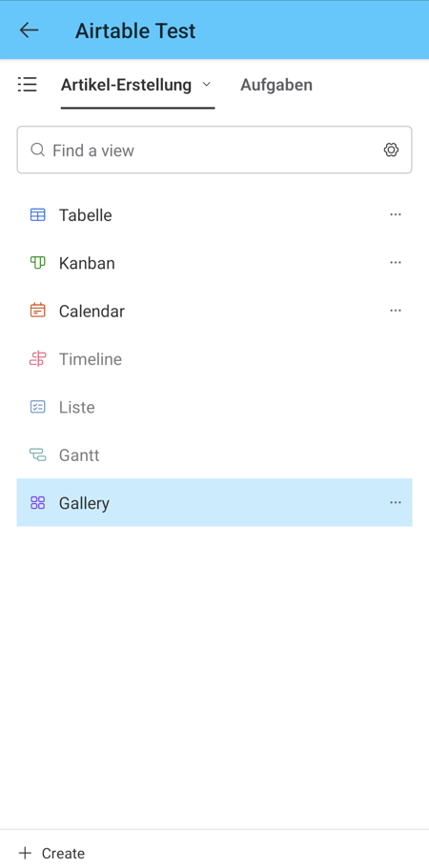
Task: Open options menu for Gallery view
Action: click(x=396, y=503)
